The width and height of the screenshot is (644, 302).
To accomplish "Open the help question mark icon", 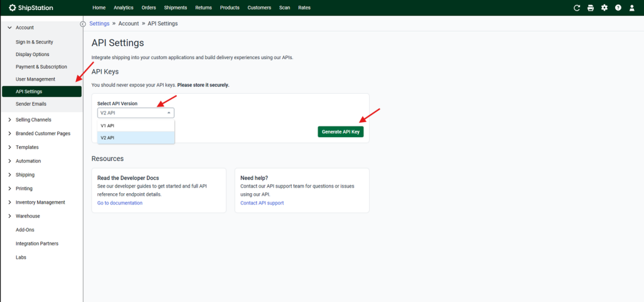I will tap(618, 8).
